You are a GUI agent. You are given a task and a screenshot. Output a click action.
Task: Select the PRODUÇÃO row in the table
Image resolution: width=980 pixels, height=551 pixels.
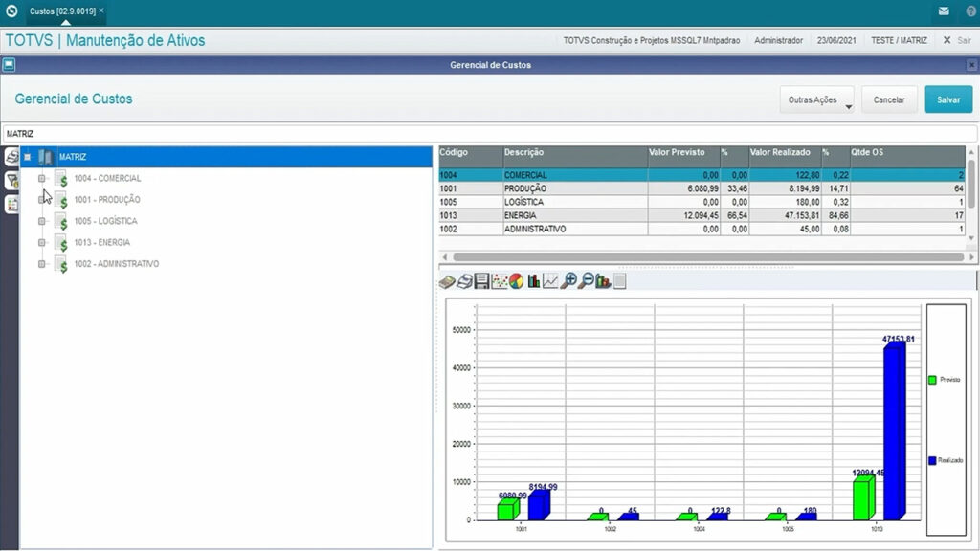(702, 188)
